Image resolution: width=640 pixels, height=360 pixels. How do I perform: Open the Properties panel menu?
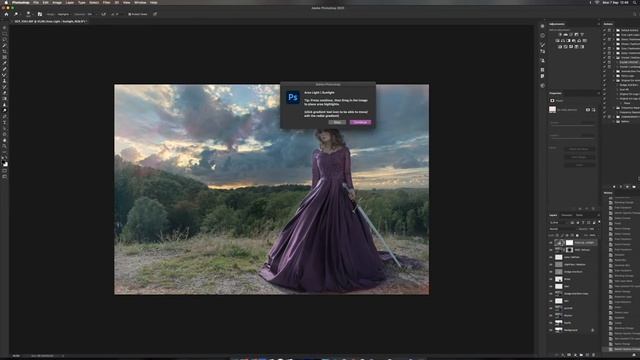(598, 93)
